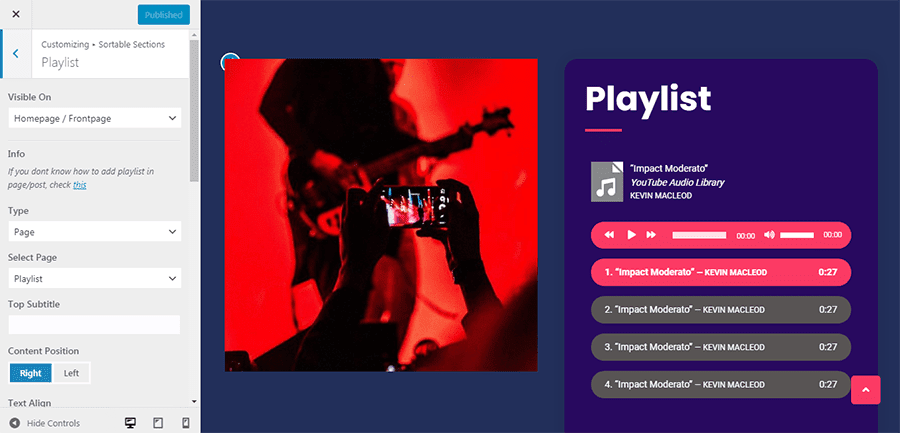Image resolution: width=900 pixels, height=433 pixels.
Task: Mute the audio player volume
Action: click(x=769, y=235)
